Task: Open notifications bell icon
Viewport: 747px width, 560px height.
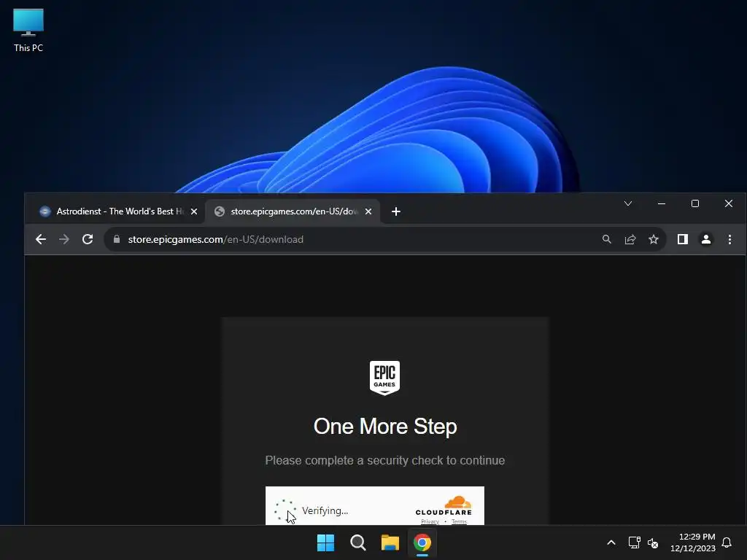Action: [x=727, y=542]
